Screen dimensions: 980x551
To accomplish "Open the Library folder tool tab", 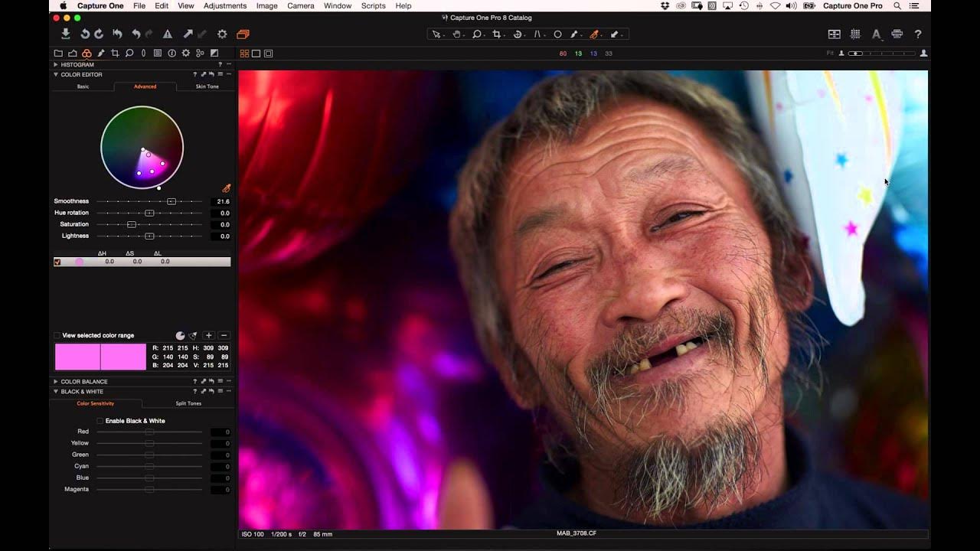I will click(58, 53).
